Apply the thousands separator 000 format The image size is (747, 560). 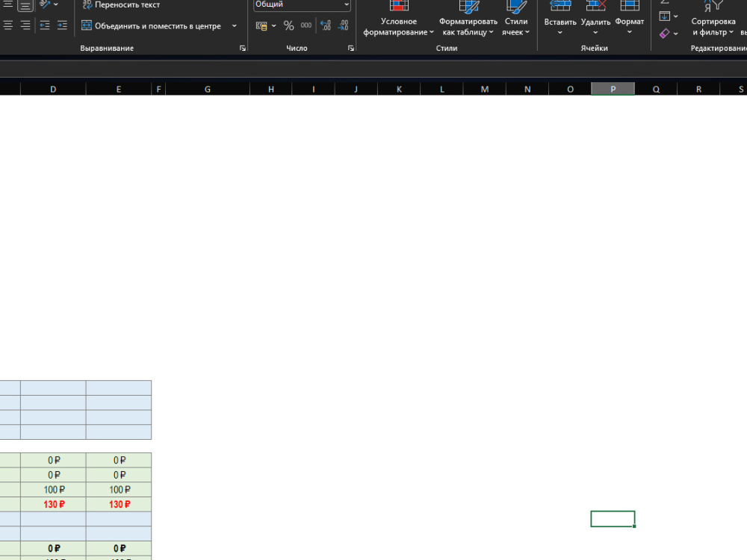tap(306, 25)
